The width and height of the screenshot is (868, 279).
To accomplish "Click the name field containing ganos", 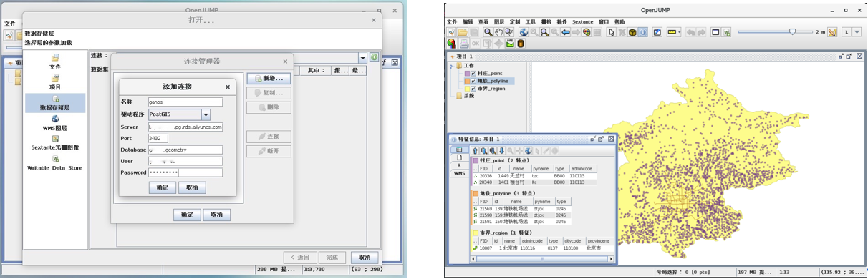I will tap(185, 102).
